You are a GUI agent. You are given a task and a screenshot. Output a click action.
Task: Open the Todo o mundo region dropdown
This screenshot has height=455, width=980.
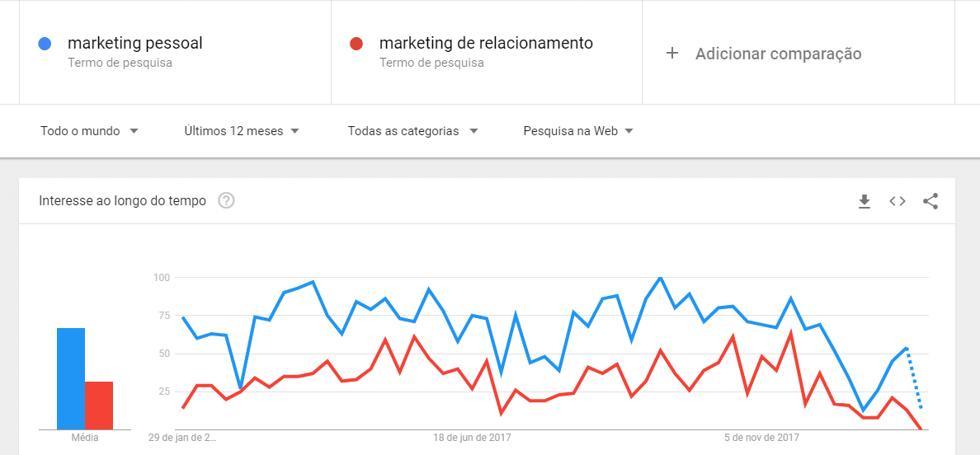(89, 131)
